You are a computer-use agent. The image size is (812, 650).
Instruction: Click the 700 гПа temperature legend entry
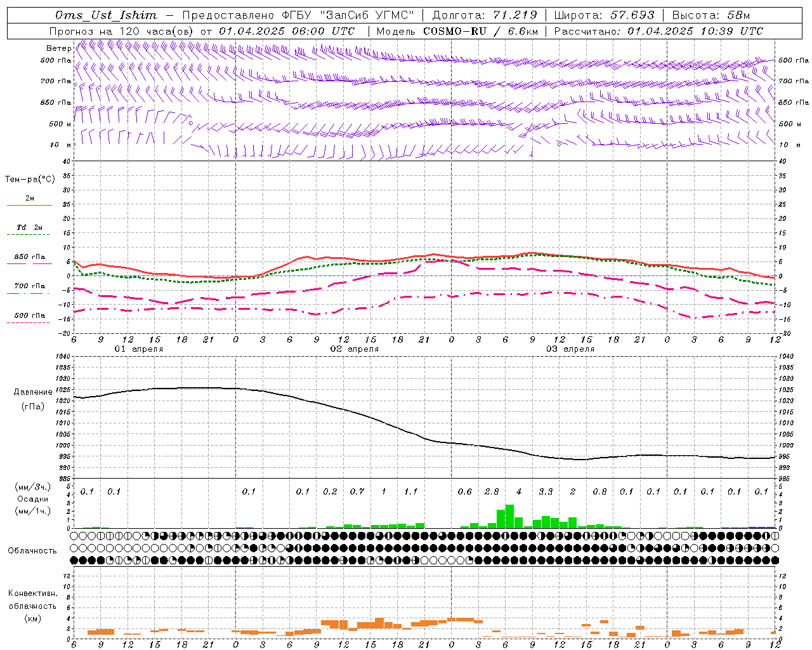(30, 286)
